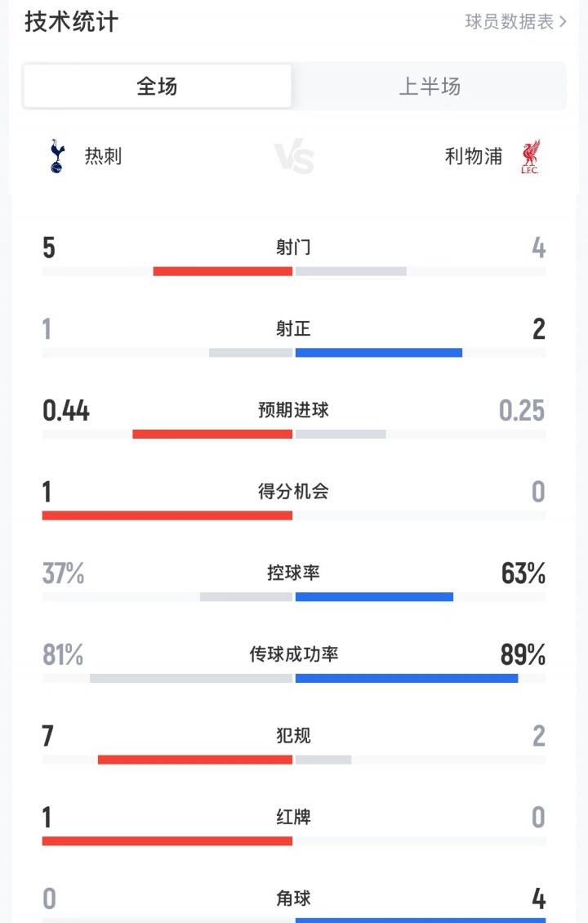Click the blue 射正 shots-on-target bar
Image resolution: width=588 pixels, height=923 pixels.
coord(379,353)
